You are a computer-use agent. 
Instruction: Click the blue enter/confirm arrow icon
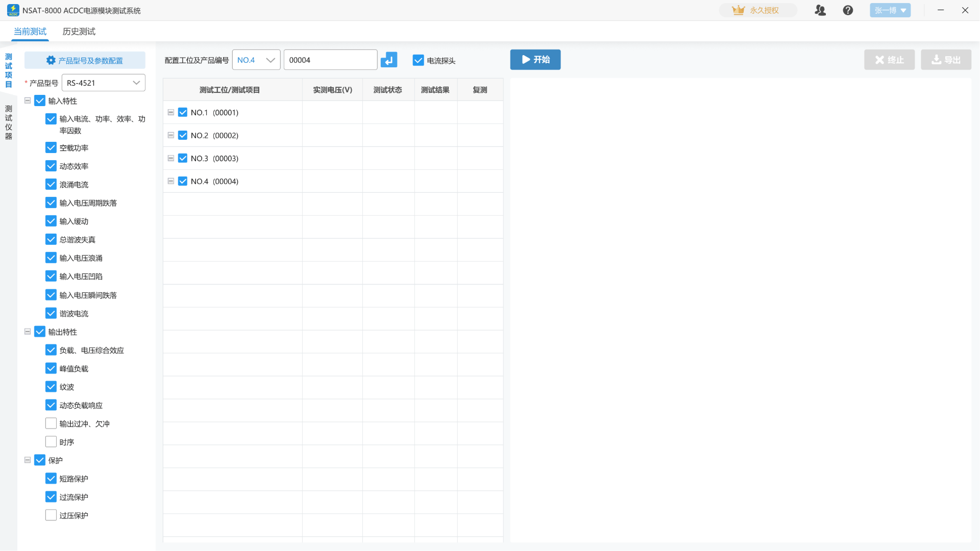click(389, 60)
